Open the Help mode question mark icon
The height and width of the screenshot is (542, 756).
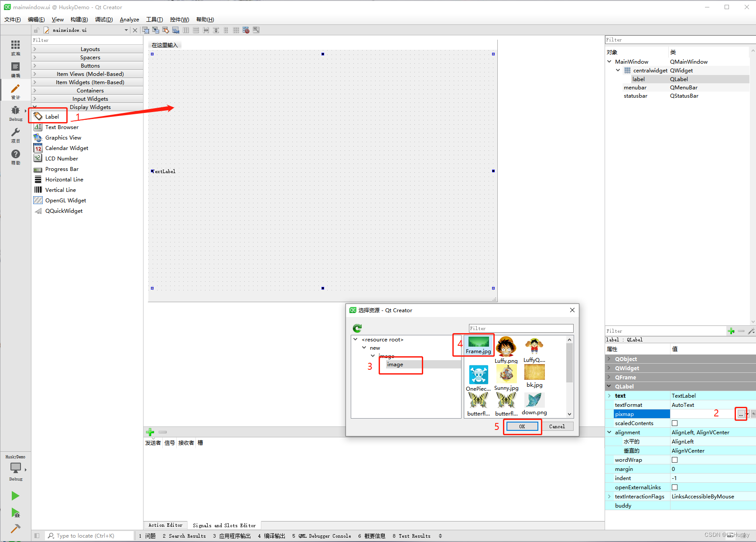point(15,154)
